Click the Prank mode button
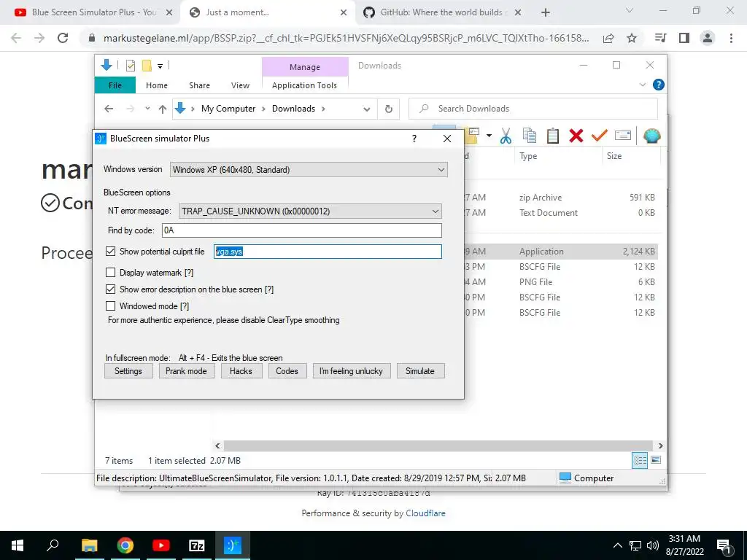747x560 pixels. click(x=186, y=371)
